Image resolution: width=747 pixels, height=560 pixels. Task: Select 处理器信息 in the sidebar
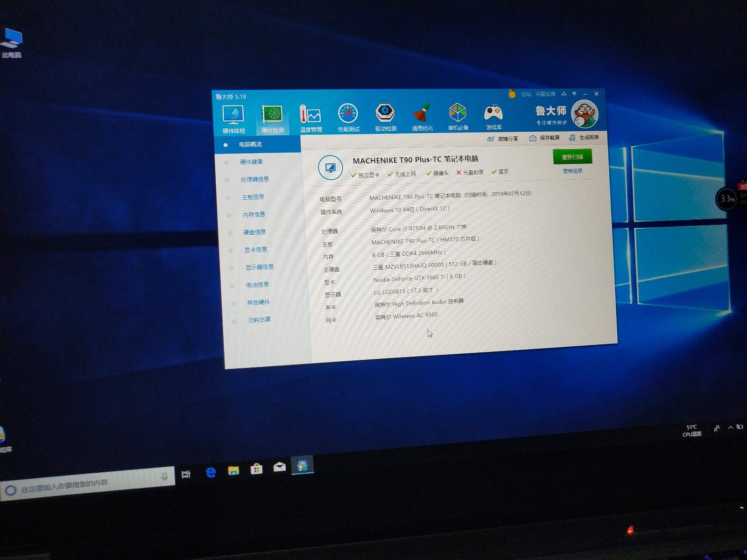click(254, 179)
